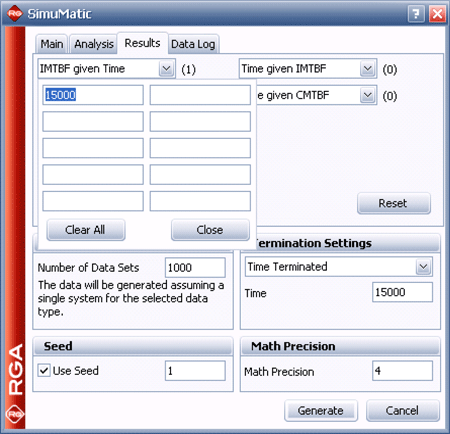This screenshot has width=450, height=434.
Task: Expand the IMTBF given Time dropdown
Action: [x=166, y=69]
